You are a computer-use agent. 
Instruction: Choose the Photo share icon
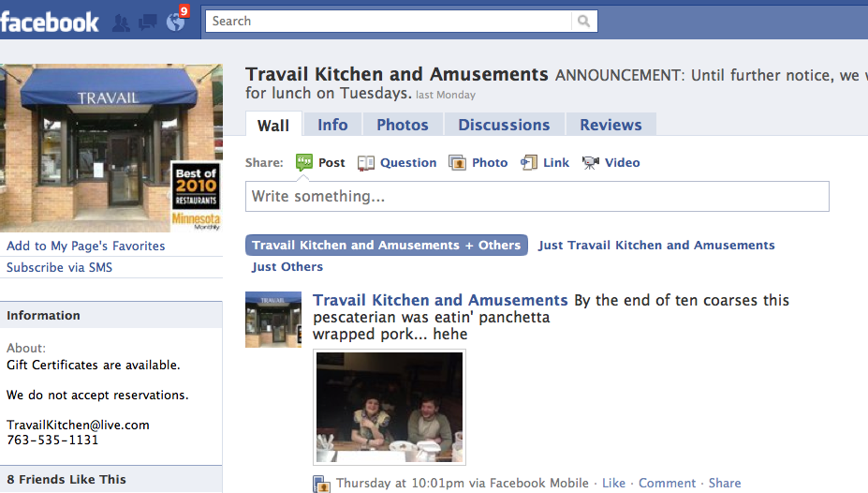(457, 163)
